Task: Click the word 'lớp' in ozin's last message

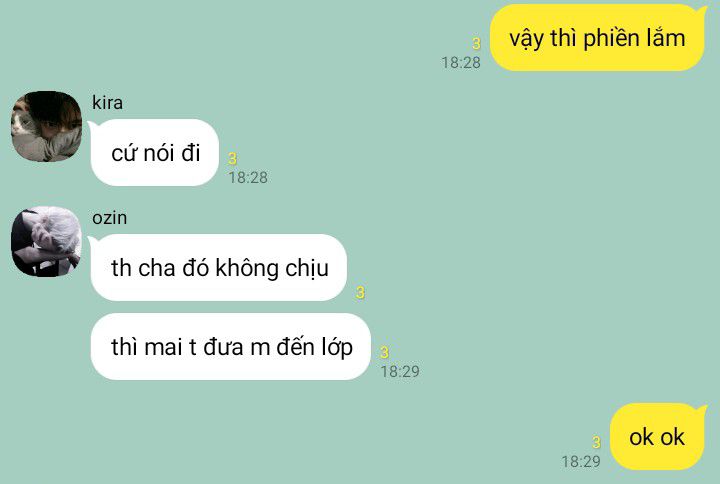Action: point(337,347)
